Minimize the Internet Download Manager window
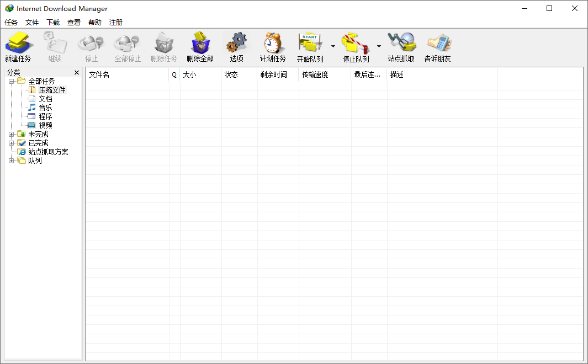Image resolution: width=588 pixels, height=364 pixels. point(525,8)
